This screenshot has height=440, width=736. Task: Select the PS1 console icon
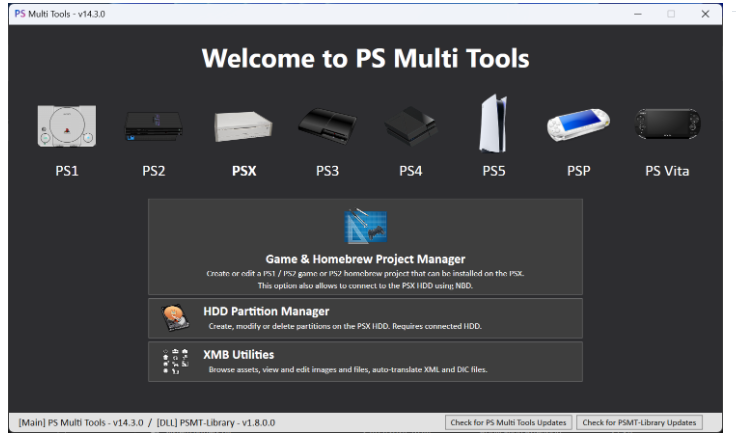(66, 127)
